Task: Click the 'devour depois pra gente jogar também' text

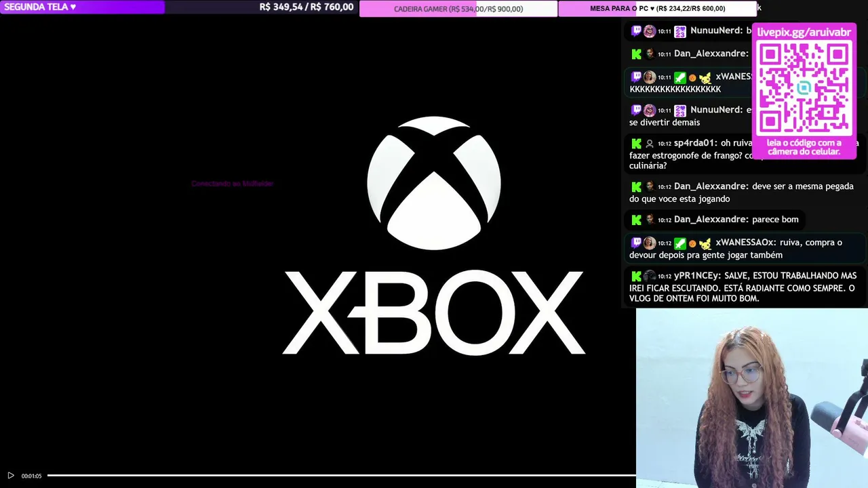Action: (706, 256)
